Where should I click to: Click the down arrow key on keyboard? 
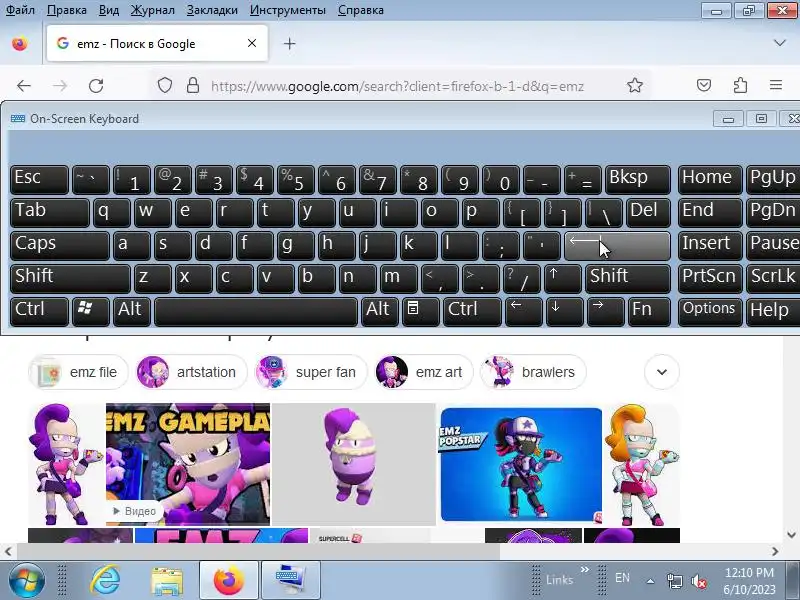coord(564,312)
